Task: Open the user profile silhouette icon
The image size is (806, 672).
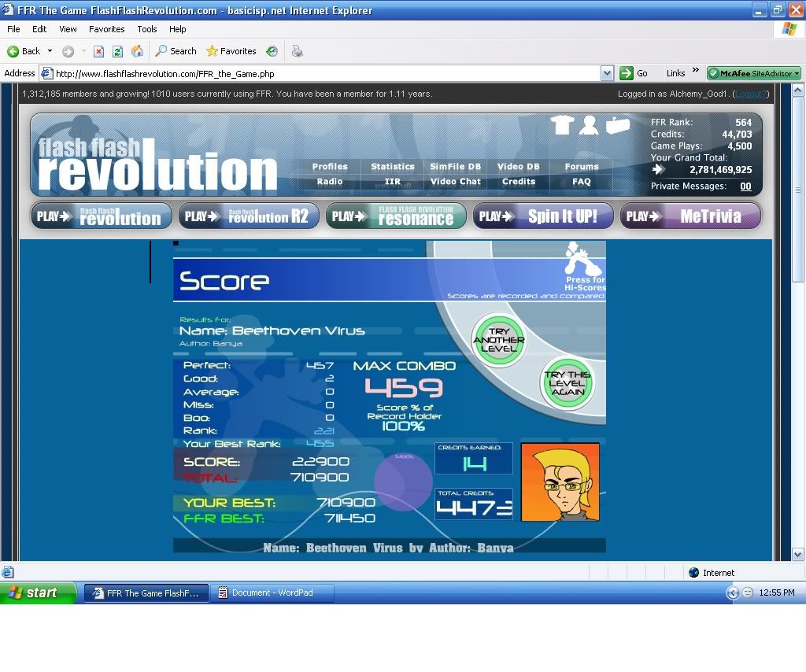Action: coord(589,125)
